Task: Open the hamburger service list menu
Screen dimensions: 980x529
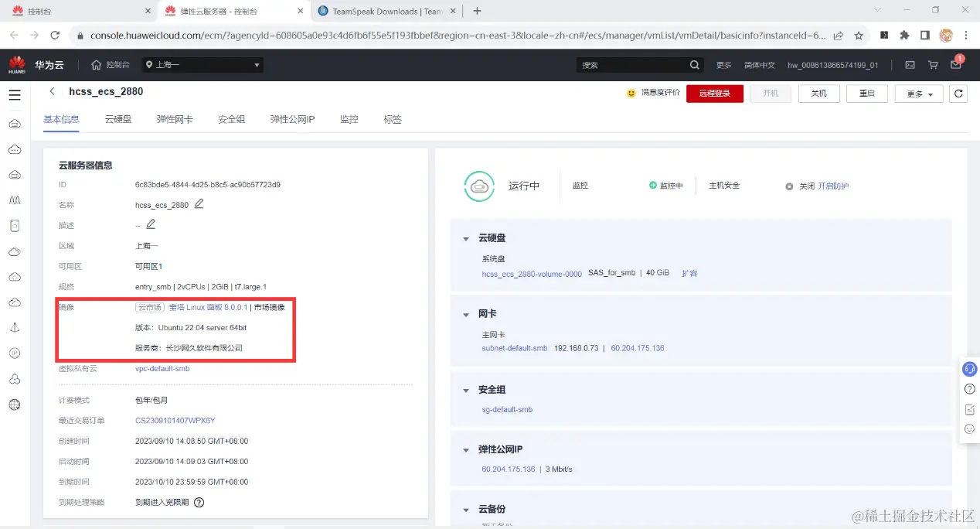Action: (14, 94)
